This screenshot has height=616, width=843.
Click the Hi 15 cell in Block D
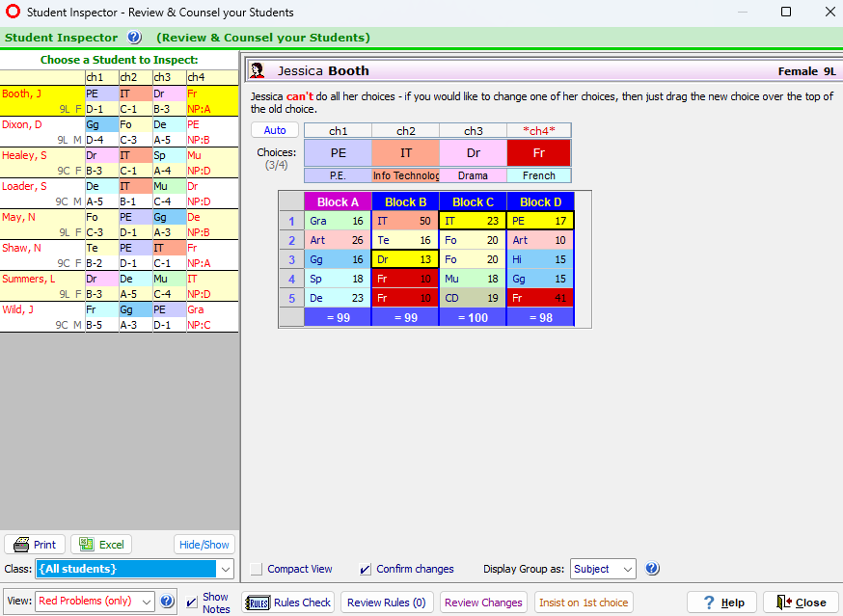[540, 259]
